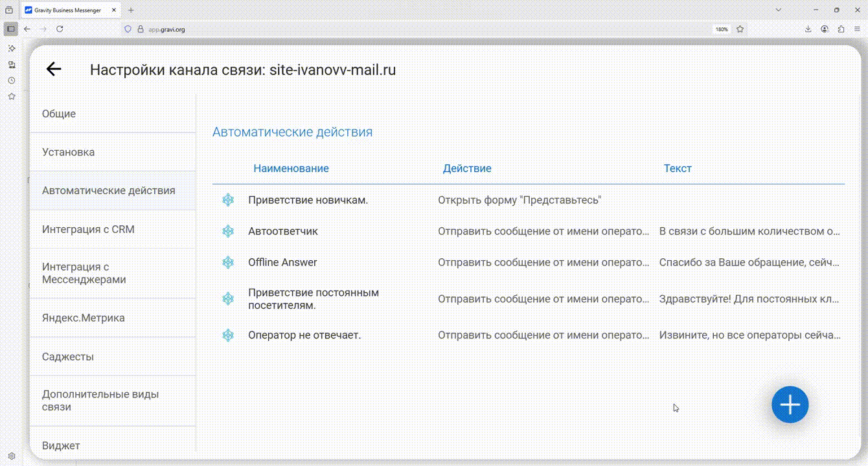Go to the Саджесты section
This screenshot has width=868, height=466.
[x=68, y=357]
